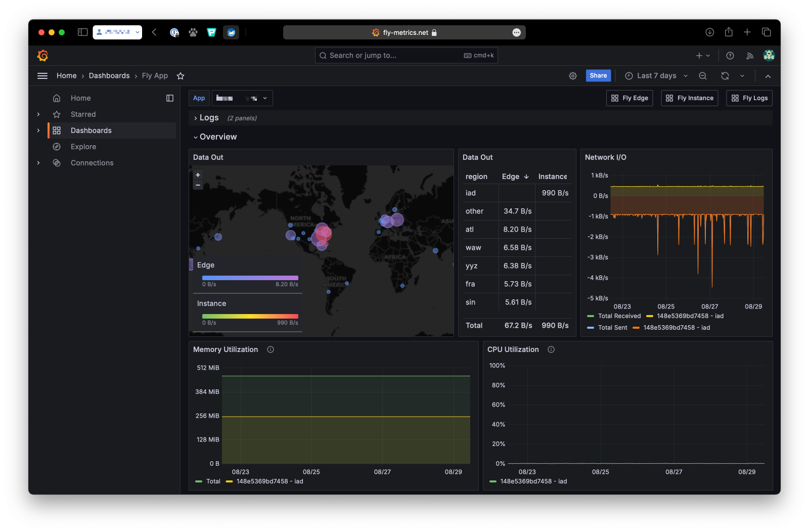The image size is (809, 532).
Task: Click the blue Share button
Action: click(598, 76)
